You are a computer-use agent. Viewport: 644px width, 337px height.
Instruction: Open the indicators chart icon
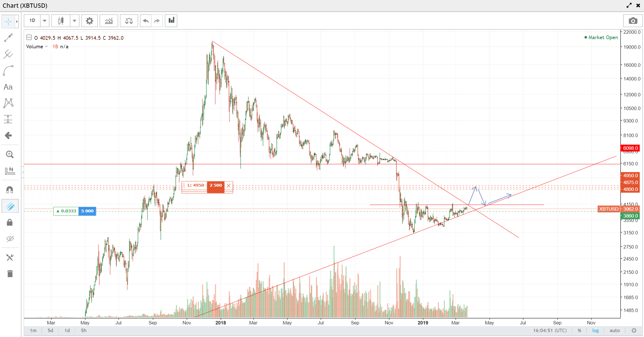[109, 21]
